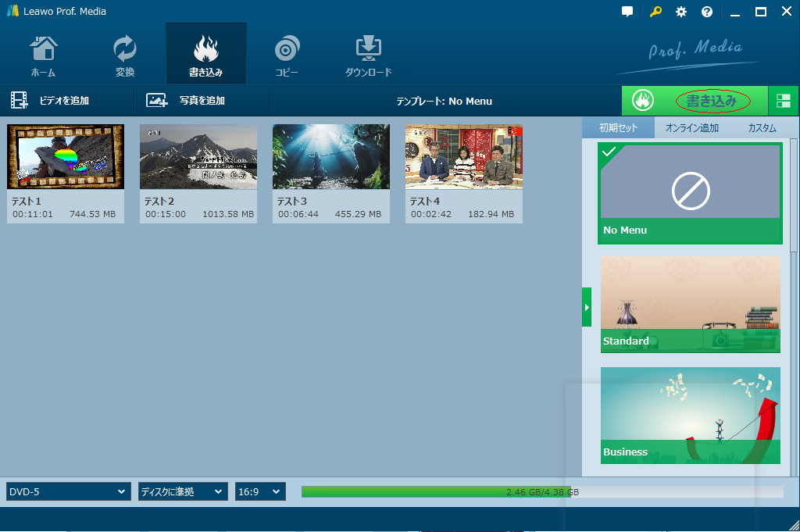Screen dimensions: 800x532
Task: Open the help question mark icon
Action: tap(706, 12)
